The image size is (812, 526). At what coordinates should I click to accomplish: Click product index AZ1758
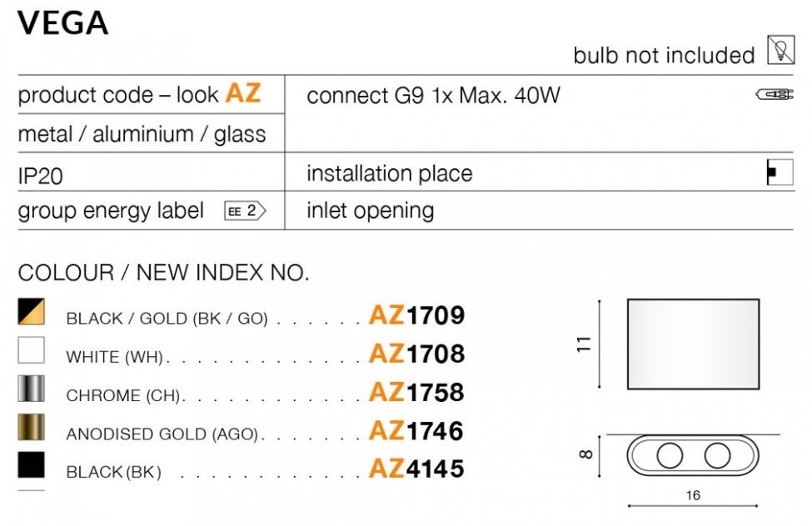click(x=416, y=392)
